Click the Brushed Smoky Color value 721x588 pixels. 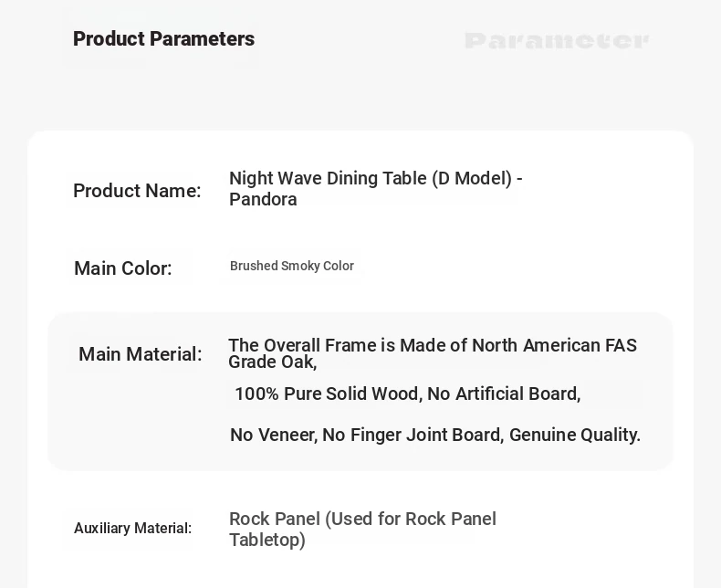pos(292,266)
